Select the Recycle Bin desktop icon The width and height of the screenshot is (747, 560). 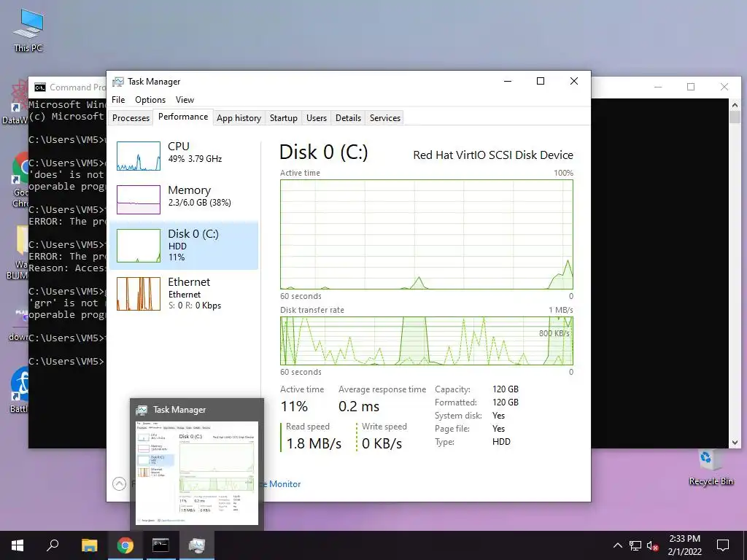coord(711,467)
